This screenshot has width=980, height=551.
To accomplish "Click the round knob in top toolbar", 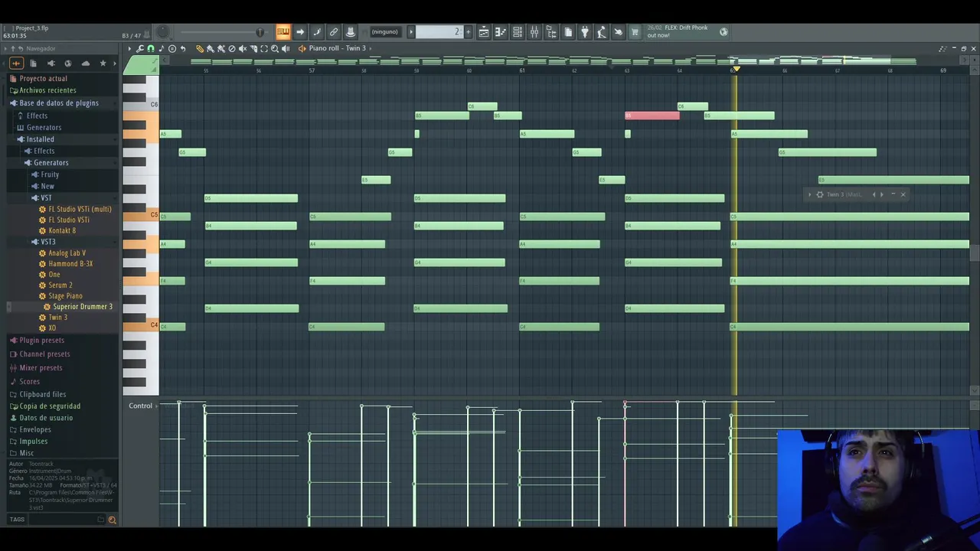I will [x=162, y=31].
